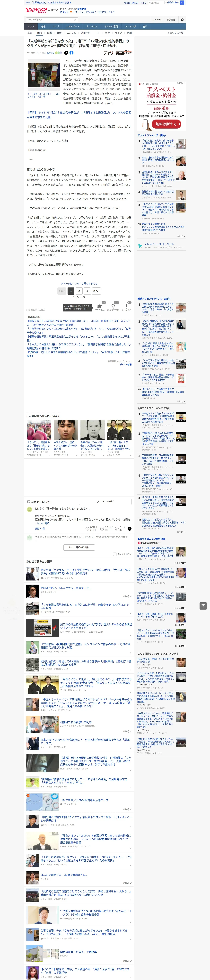Open the エンタメ category tab
This screenshot has width=210, height=980.
click(71, 33)
